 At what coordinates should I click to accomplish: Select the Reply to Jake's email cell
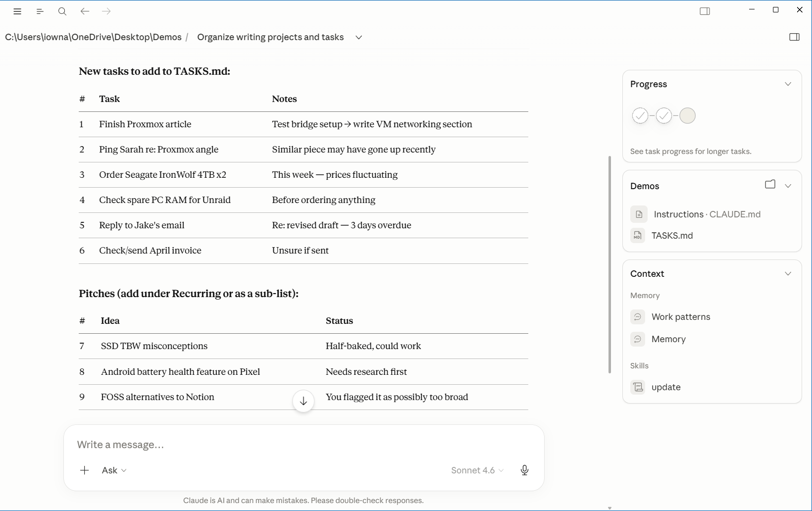[142, 225]
